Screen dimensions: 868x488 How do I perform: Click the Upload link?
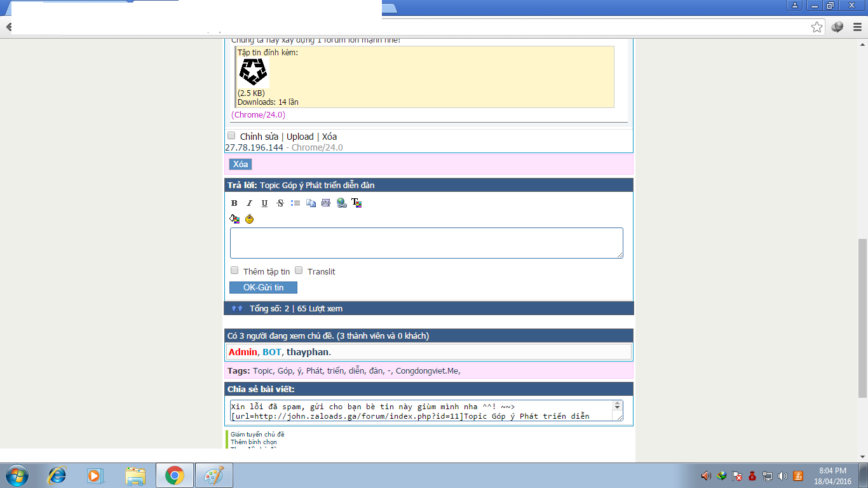click(300, 137)
